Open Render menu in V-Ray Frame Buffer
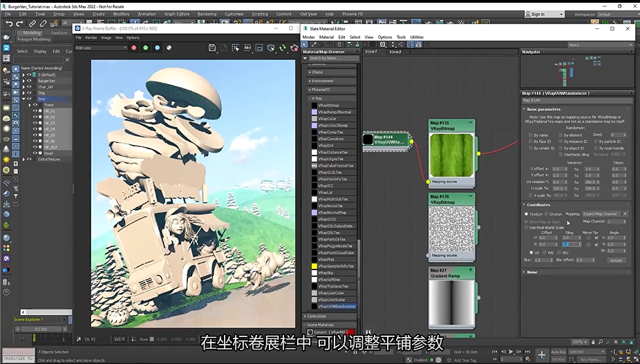The image size is (640, 364). 91,37
